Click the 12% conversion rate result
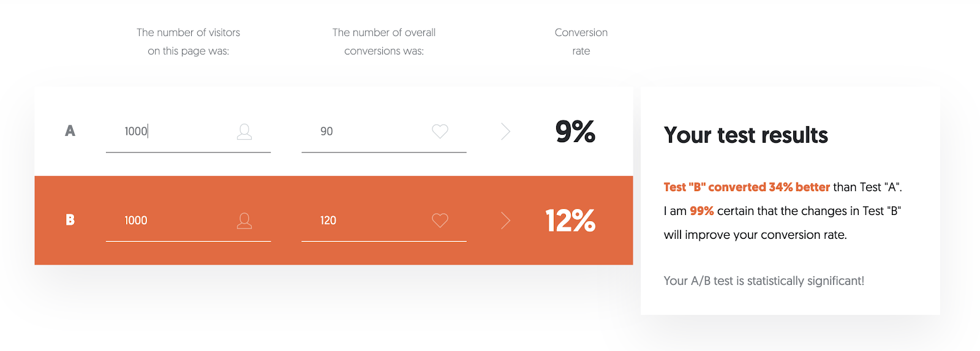The height and width of the screenshot is (351, 980). tap(570, 221)
